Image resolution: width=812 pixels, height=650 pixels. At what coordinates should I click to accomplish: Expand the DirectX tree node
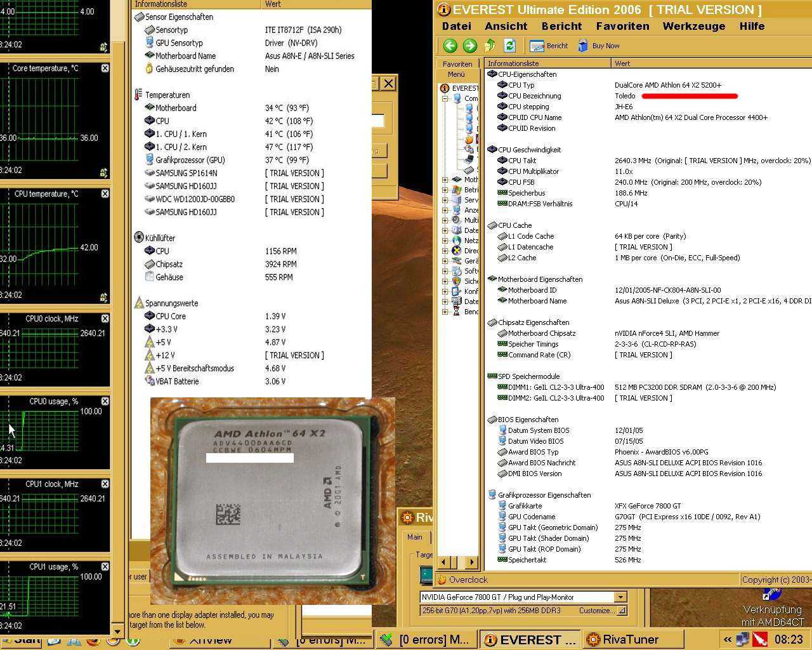(x=445, y=251)
